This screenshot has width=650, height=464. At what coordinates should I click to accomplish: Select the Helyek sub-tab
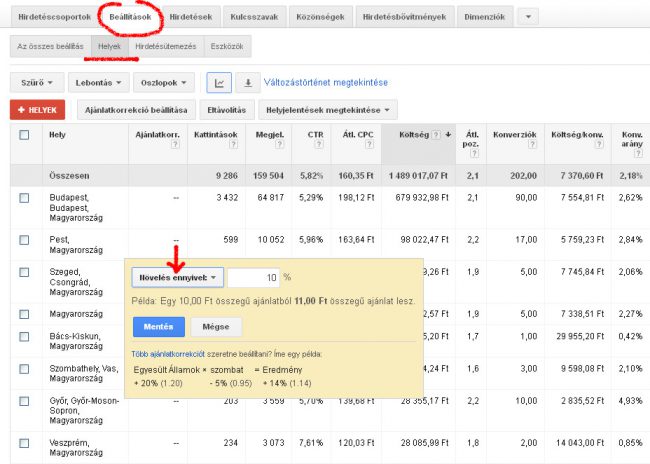109,46
